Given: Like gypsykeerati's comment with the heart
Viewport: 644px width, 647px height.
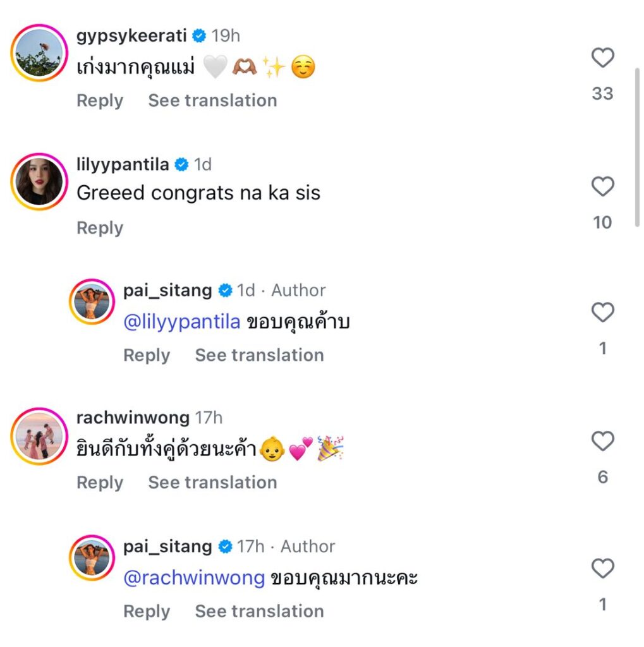Looking at the screenshot, I should tap(602, 58).
